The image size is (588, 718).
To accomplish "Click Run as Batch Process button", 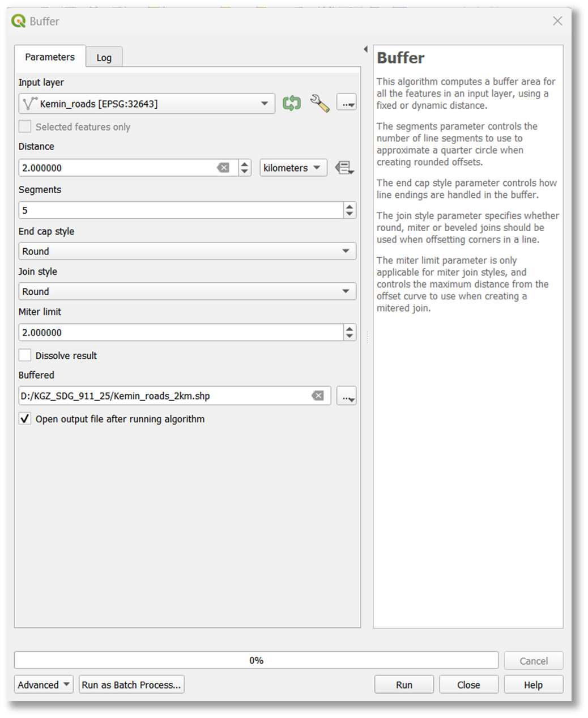I will pos(131,685).
